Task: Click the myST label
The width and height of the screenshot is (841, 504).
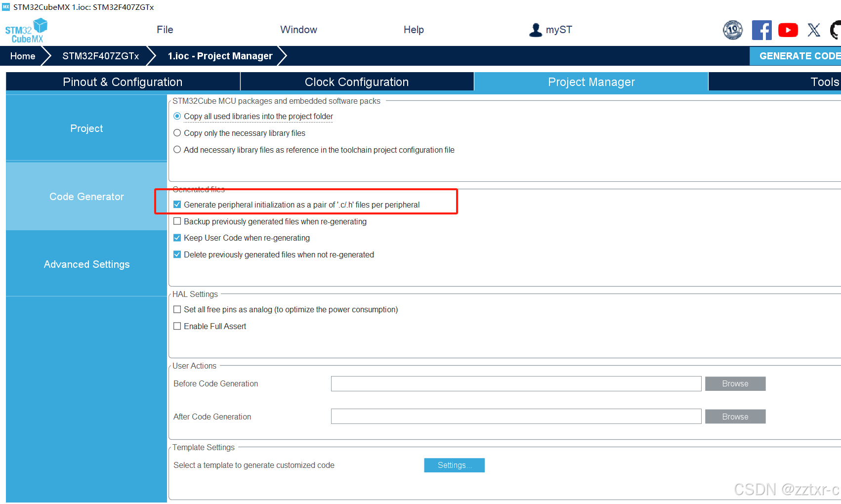Action: tap(559, 30)
